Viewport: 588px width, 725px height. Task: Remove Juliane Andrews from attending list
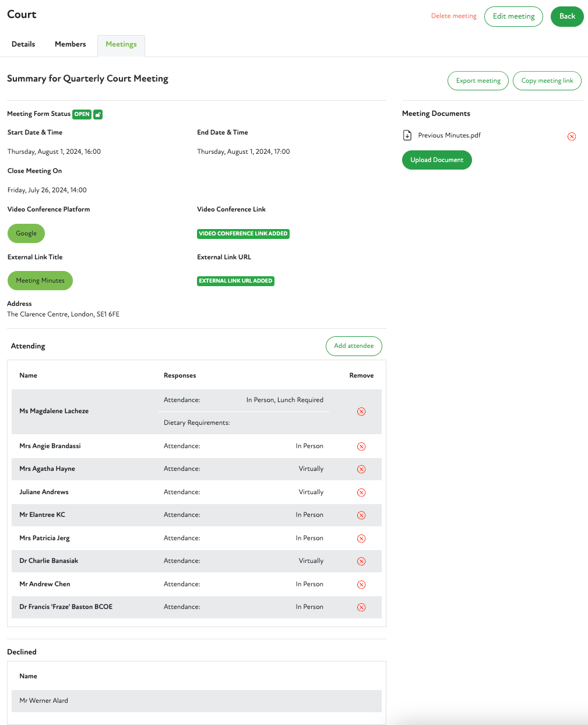tap(361, 492)
